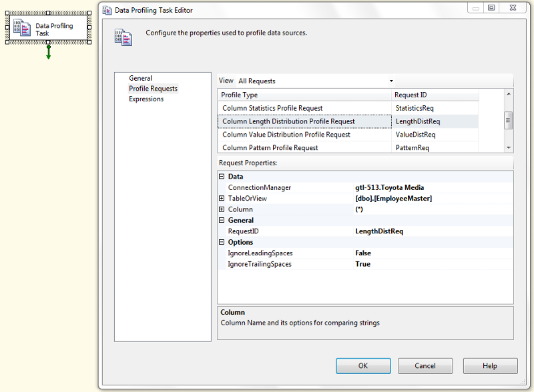Click the Column value (*)
534x392 pixels.
tap(359, 209)
